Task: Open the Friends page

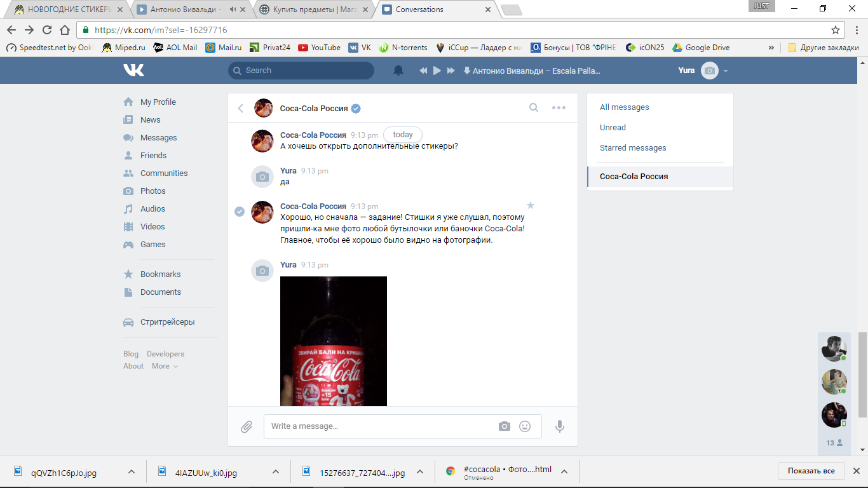Action: point(153,155)
